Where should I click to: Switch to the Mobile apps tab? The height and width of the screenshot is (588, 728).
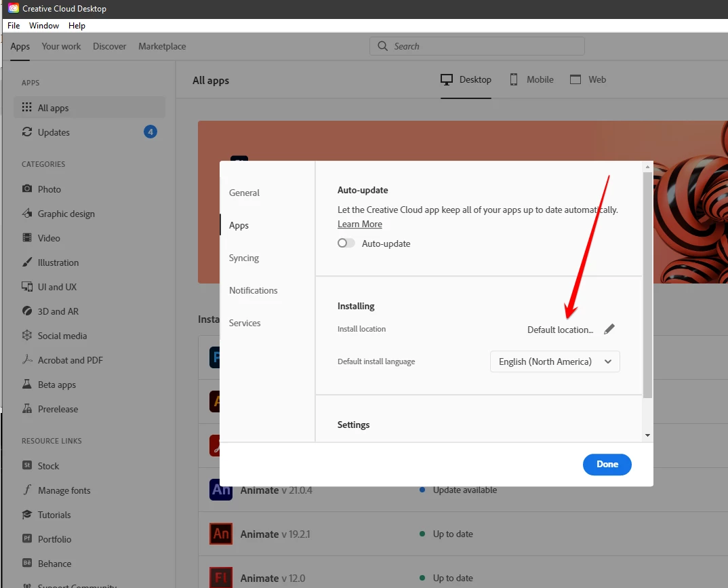(531, 79)
